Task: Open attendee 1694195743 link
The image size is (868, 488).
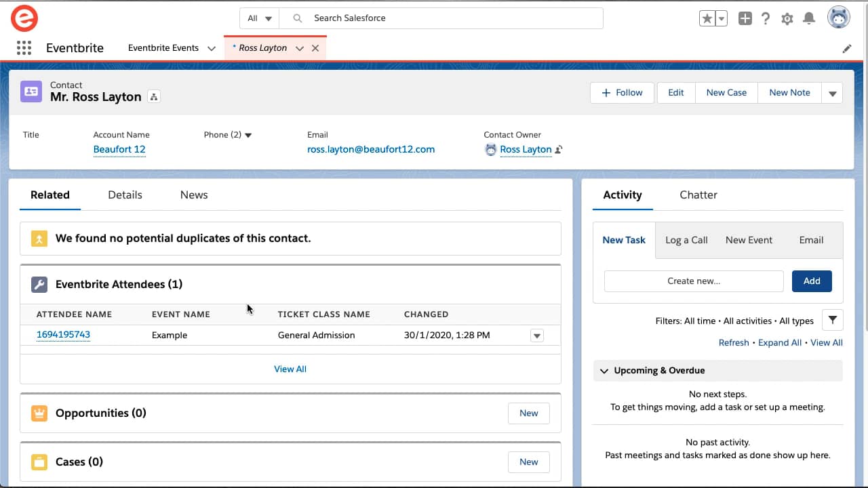Action: click(63, 335)
